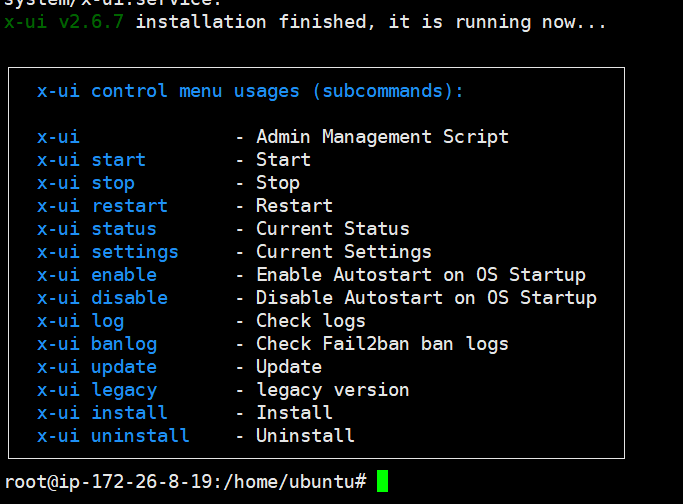The image size is (683, 504).
Task: Click the green 'x-ui v2.6.7' version text
Action: [64, 22]
